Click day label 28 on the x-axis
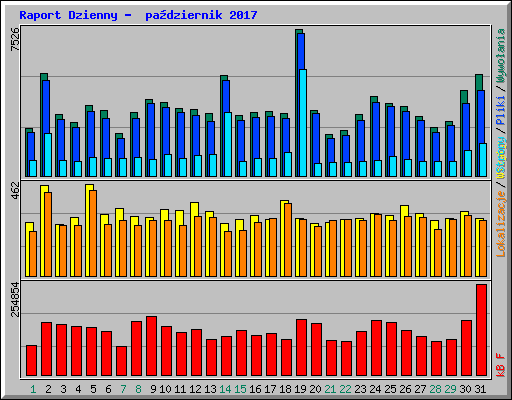The height and width of the screenshot is (400, 512). pos(435,389)
